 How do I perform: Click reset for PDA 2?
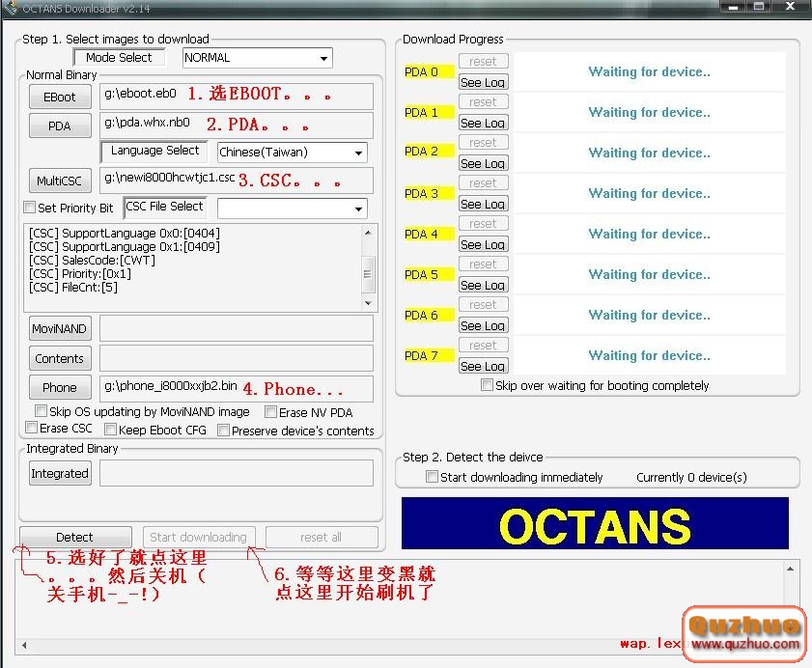tap(483, 143)
